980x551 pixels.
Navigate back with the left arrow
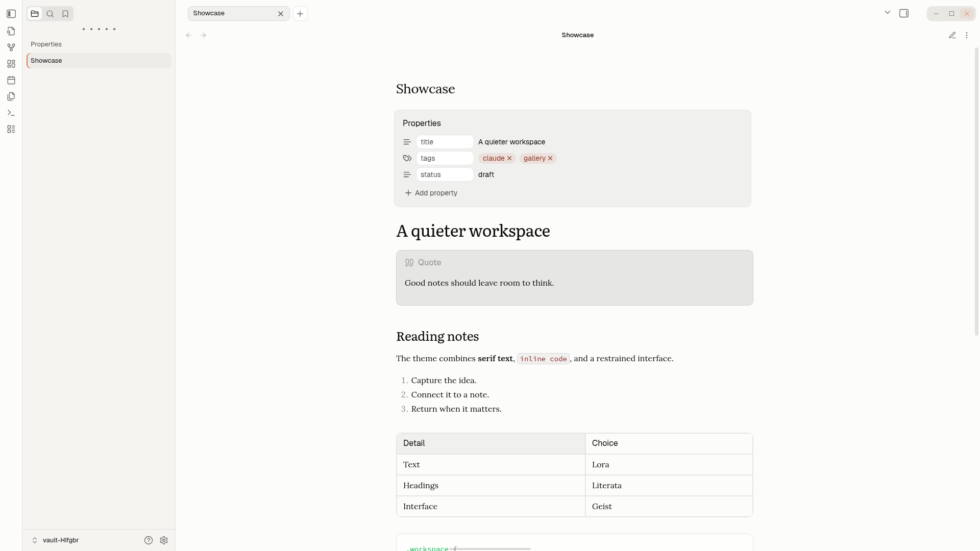(x=189, y=35)
